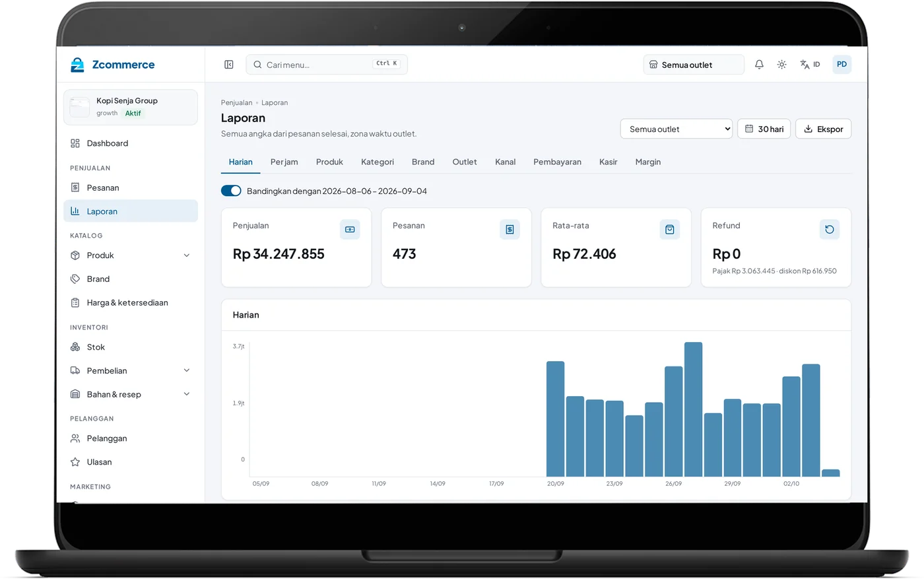The height and width of the screenshot is (579, 924).
Task: Click the Ekspor button
Action: pyautogui.click(x=824, y=129)
